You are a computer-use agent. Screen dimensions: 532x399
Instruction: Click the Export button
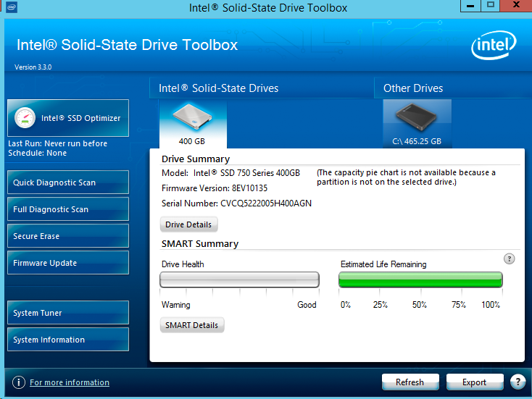474,382
